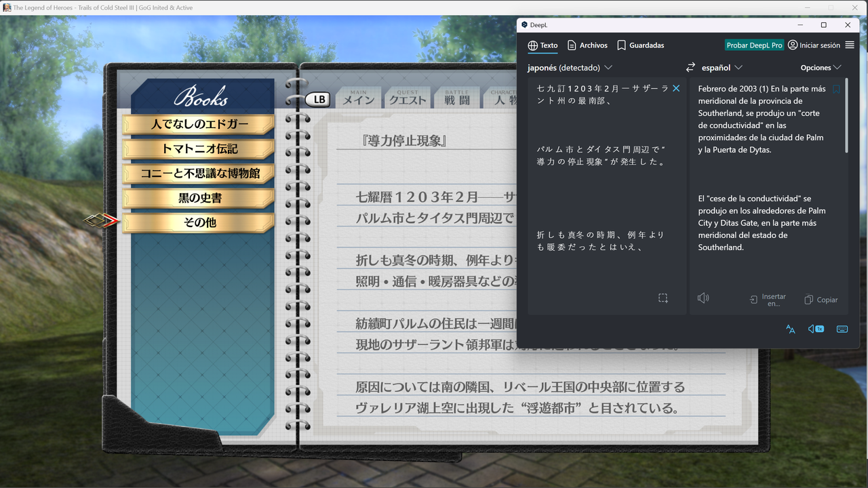This screenshot has height=488, width=868.
Task: Swap source and target languages
Action: click(690, 68)
